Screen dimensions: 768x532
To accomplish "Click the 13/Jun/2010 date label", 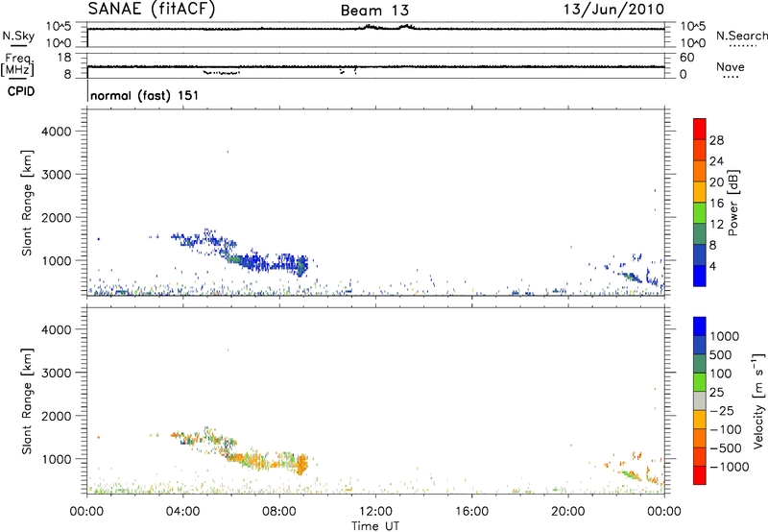I will click(x=613, y=9).
